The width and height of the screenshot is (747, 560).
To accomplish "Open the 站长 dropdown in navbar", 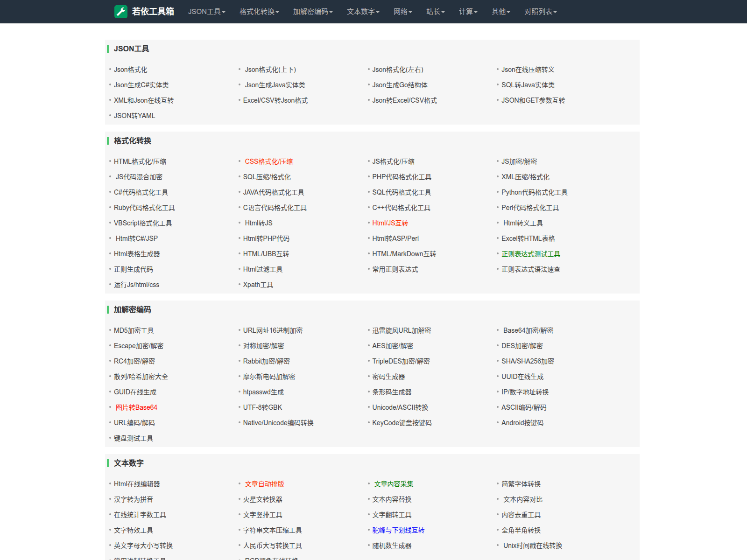I will coord(435,12).
